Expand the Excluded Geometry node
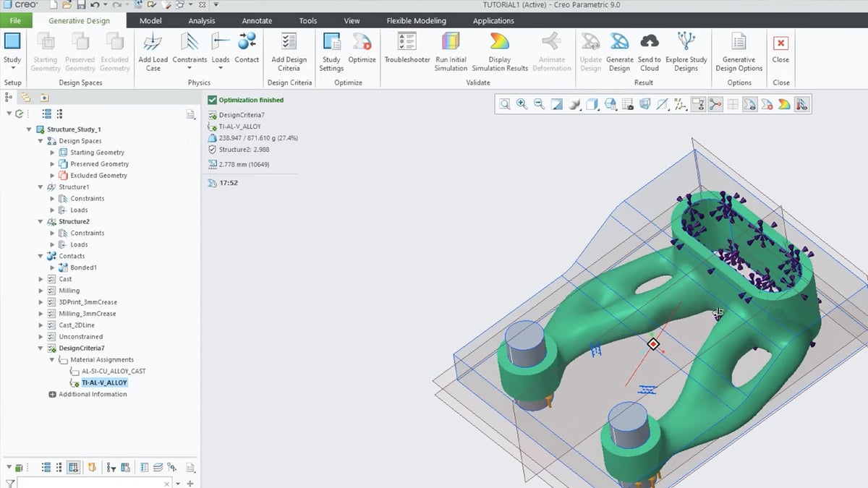The height and width of the screenshot is (488, 868). pos(52,176)
